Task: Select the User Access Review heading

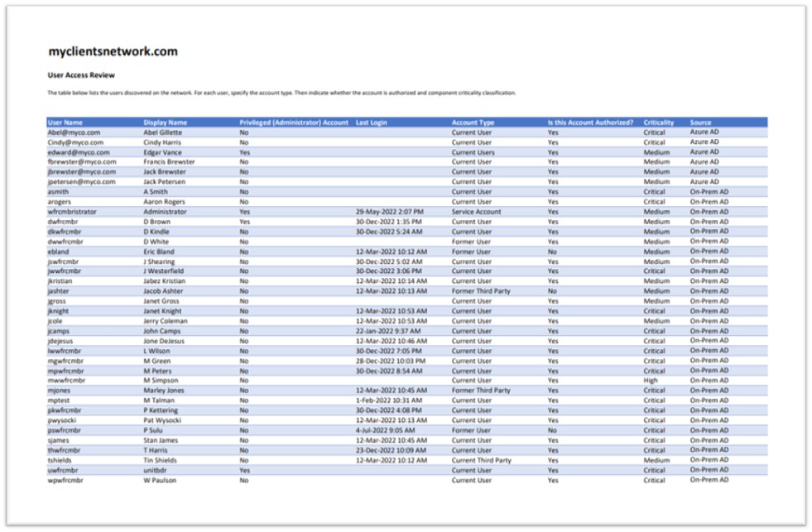Action: click(x=81, y=74)
